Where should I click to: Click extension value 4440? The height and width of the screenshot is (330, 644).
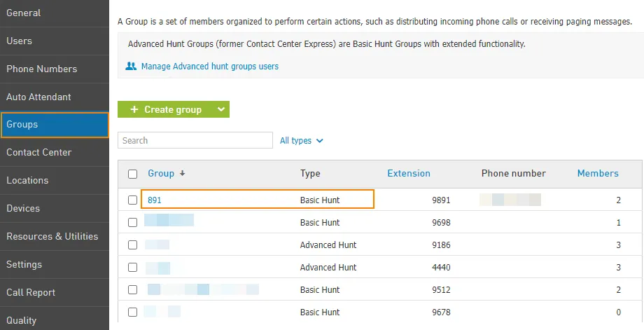[x=441, y=267]
